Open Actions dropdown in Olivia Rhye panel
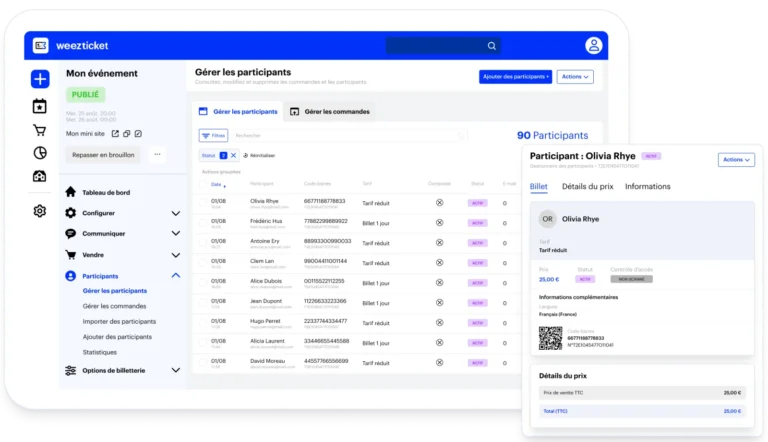 point(736,159)
